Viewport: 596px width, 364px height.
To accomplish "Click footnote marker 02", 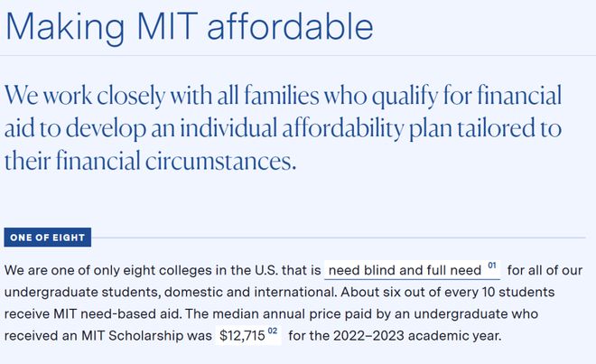I will click(x=273, y=331).
